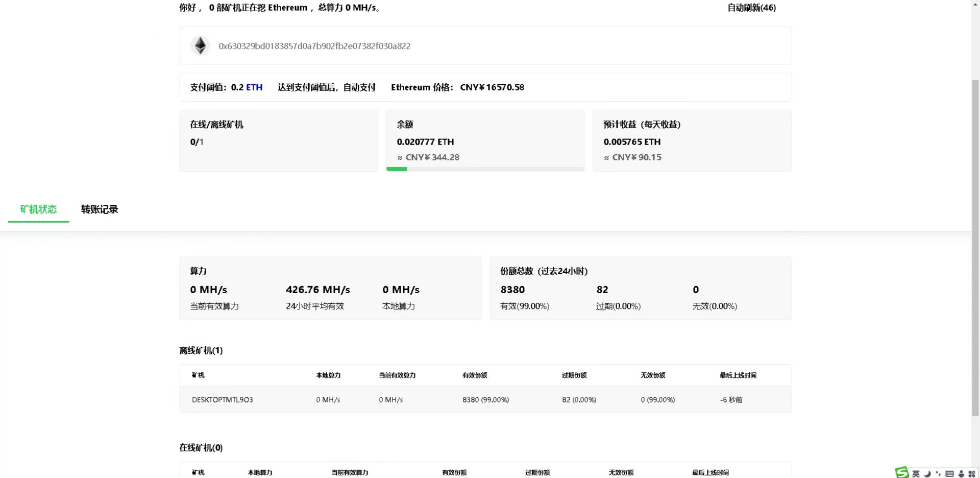Click the 当前有效算力 label under 0 MH/s

[214, 306]
